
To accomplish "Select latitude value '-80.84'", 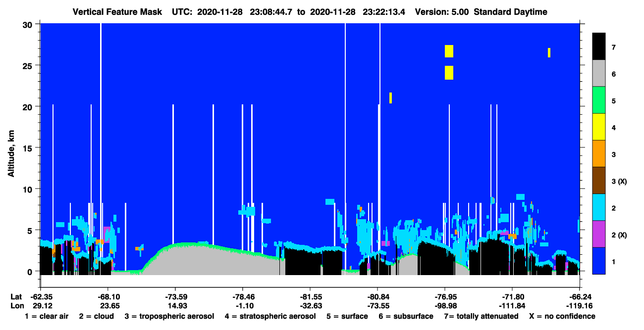I will (377, 296).
